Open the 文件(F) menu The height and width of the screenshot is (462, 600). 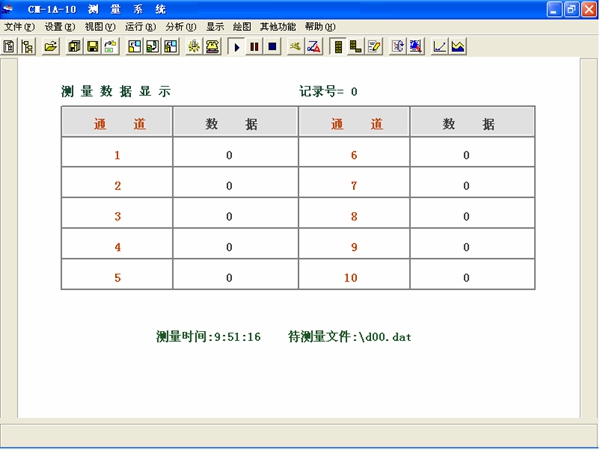[19, 26]
